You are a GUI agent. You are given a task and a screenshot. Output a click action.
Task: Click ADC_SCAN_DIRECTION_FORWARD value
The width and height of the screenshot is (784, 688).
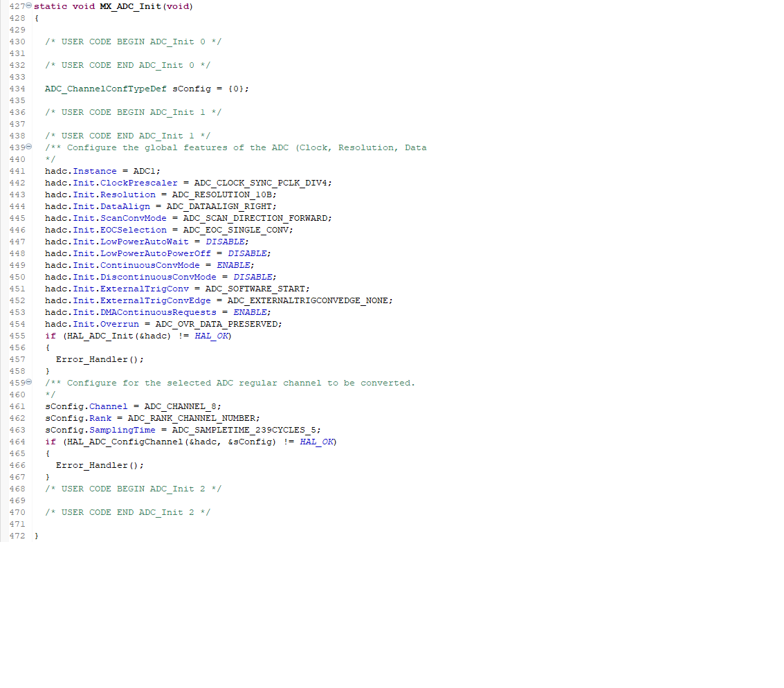(x=256, y=218)
